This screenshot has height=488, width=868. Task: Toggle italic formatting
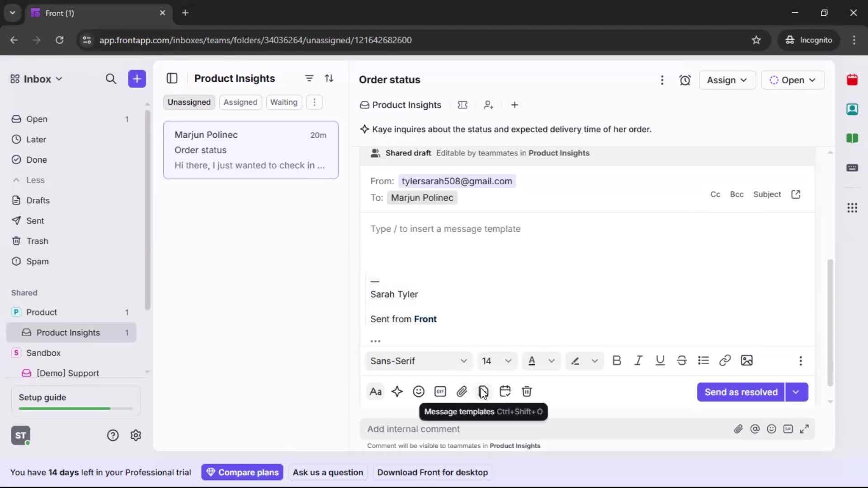coord(638,361)
